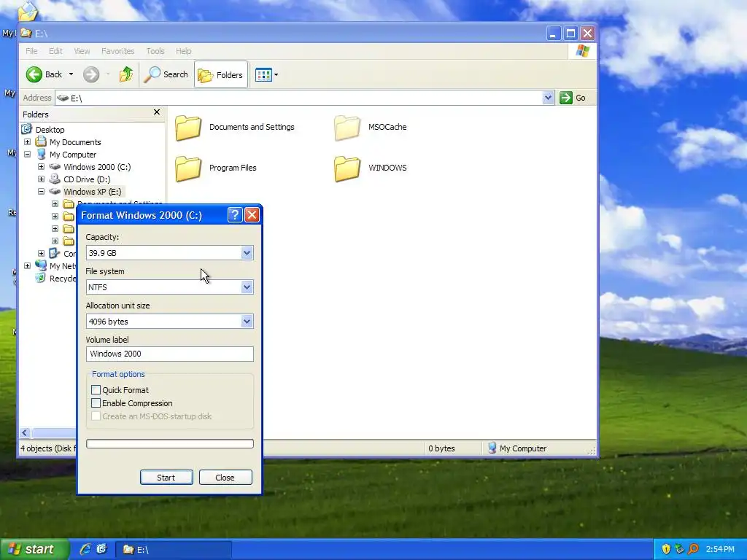747x560 pixels.
Task: Click the E:\ taskbar button
Action: click(x=174, y=550)
